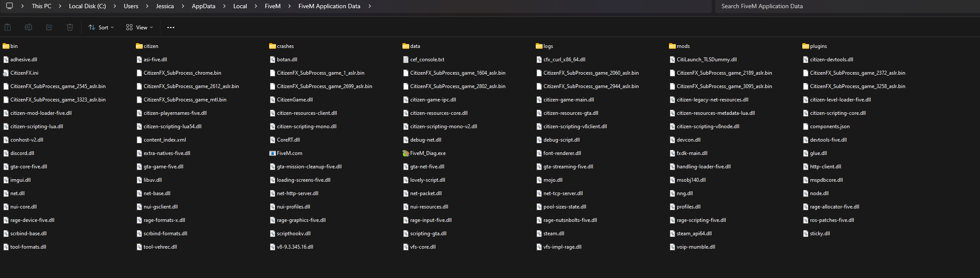
Task: Click the CitizenFX.ini file icon
Action: (6, 73)
